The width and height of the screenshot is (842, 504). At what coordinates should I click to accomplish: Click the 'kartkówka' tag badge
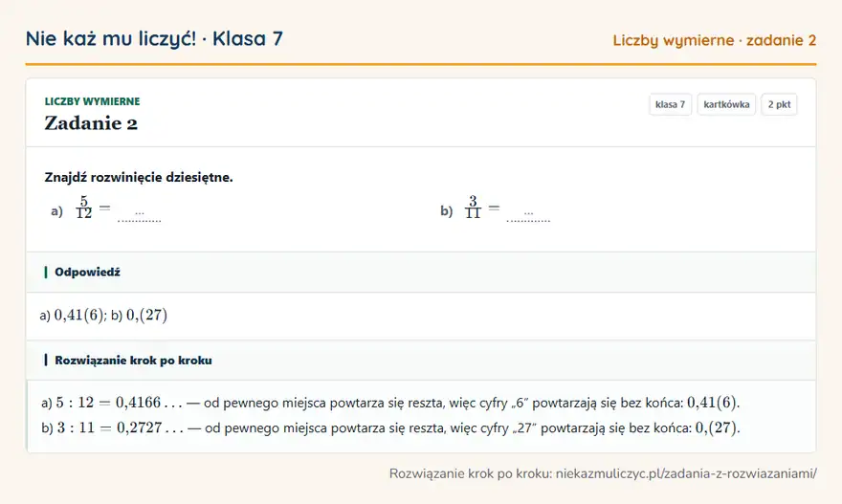[x=726, y=104]
